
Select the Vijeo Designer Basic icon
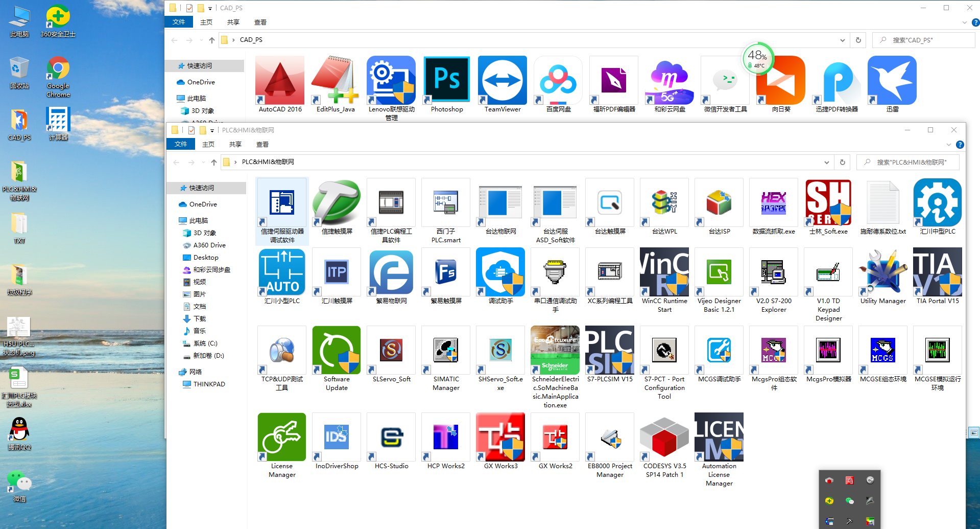coord(719,272)
